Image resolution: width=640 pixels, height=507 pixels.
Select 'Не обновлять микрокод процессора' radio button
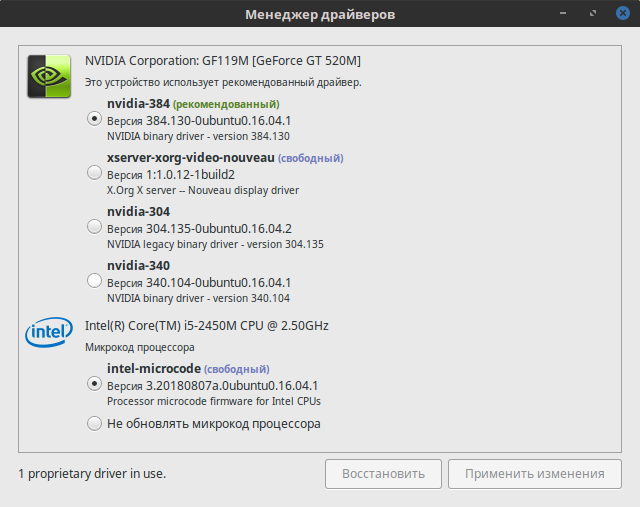pos(94,423)
